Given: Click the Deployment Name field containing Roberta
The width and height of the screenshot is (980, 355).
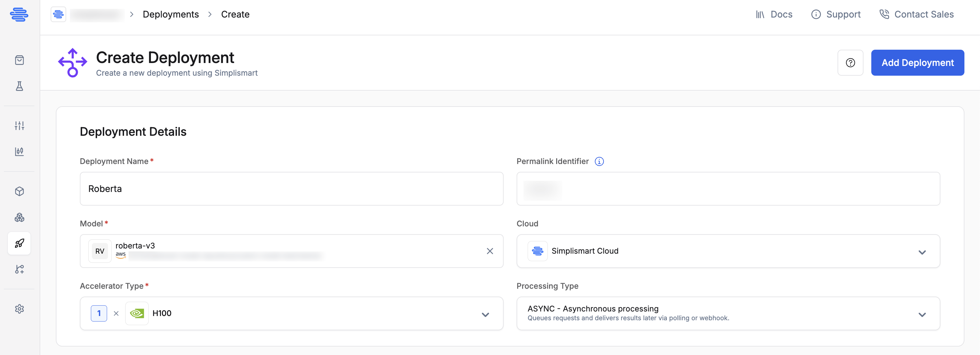Looking at the screenshot, I should [291, 189].
